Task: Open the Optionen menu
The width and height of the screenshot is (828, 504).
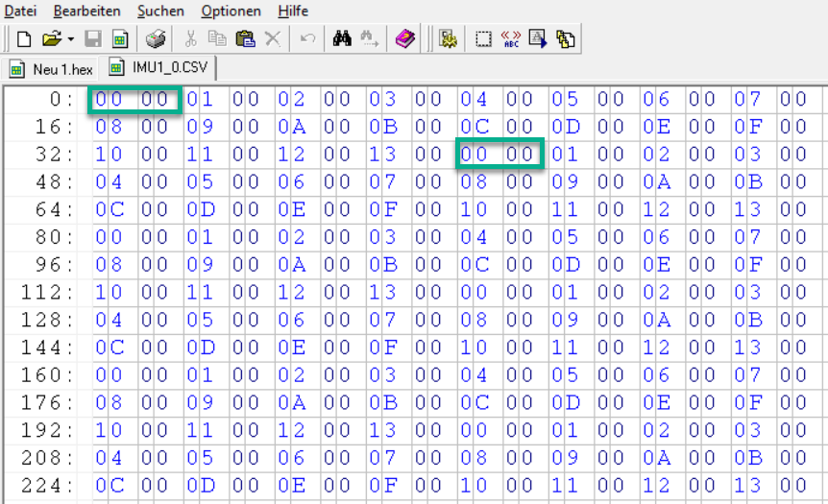Action: [231, 12]
